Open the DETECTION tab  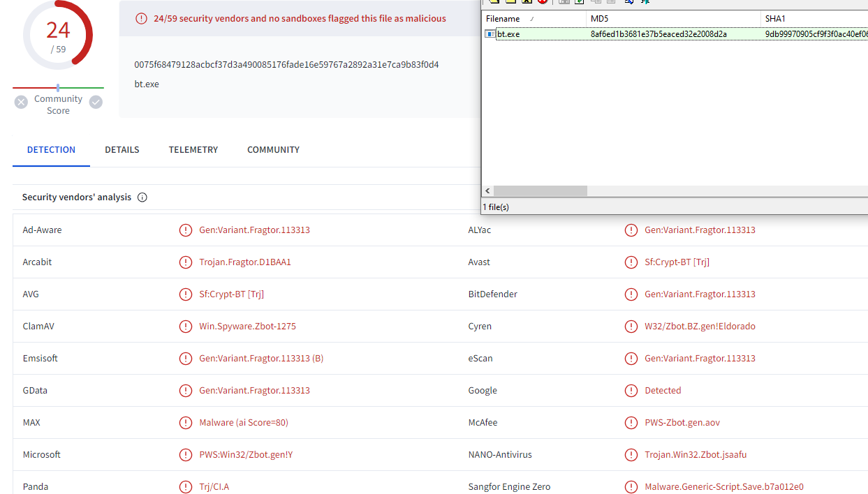point(51,150)
